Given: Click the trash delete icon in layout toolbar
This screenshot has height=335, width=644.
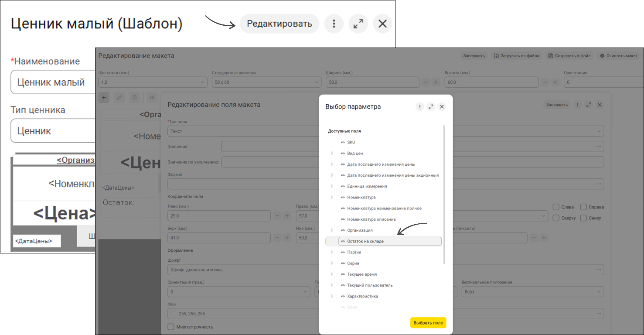Looking at the screenshot, I should (x=135, y=98).
